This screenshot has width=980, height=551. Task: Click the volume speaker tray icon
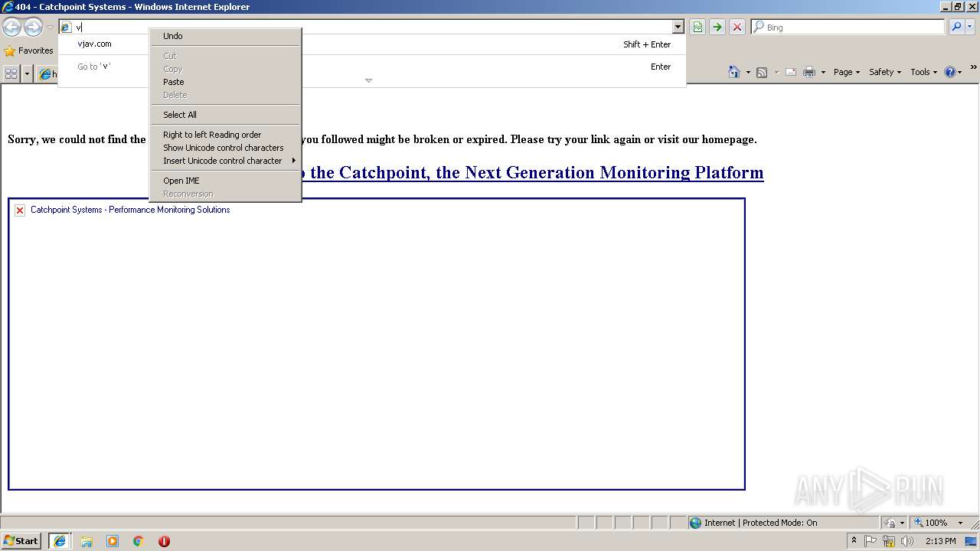click(x=907, y=541)
